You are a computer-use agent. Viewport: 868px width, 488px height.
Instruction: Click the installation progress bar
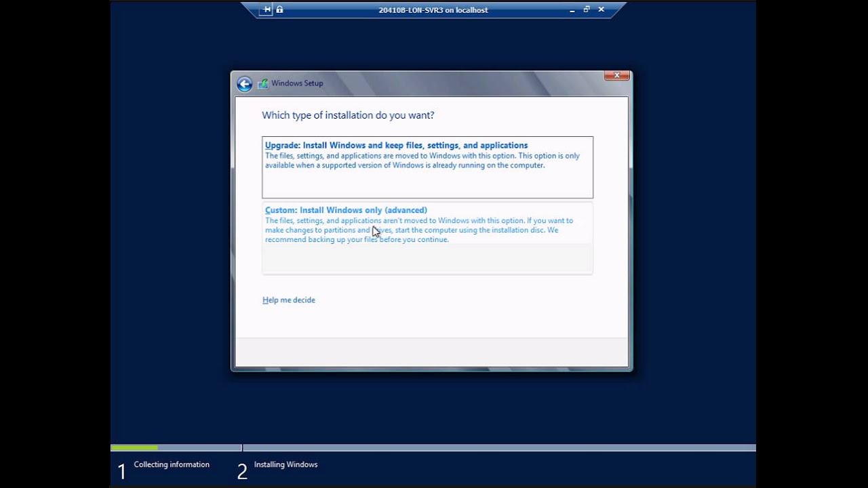pyautogui.click(x=433, y=448)
